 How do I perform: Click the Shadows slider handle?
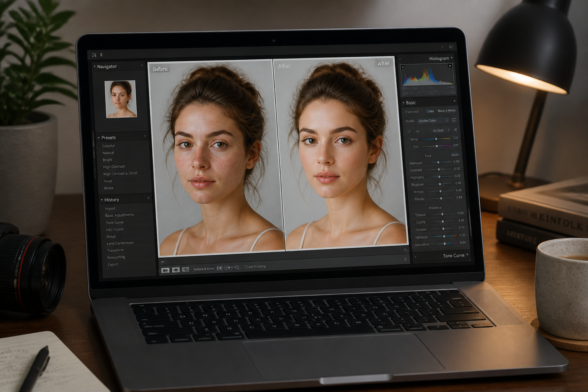tap(440, 184)
